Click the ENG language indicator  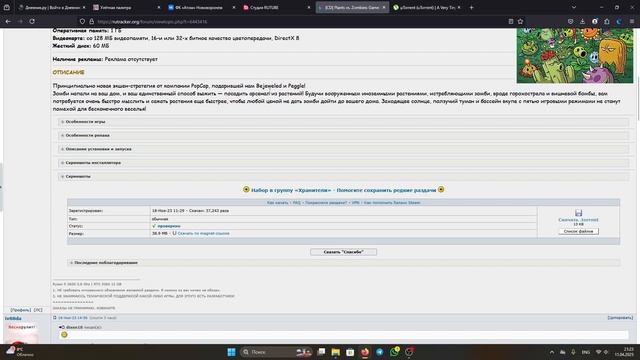pos(586,352)
